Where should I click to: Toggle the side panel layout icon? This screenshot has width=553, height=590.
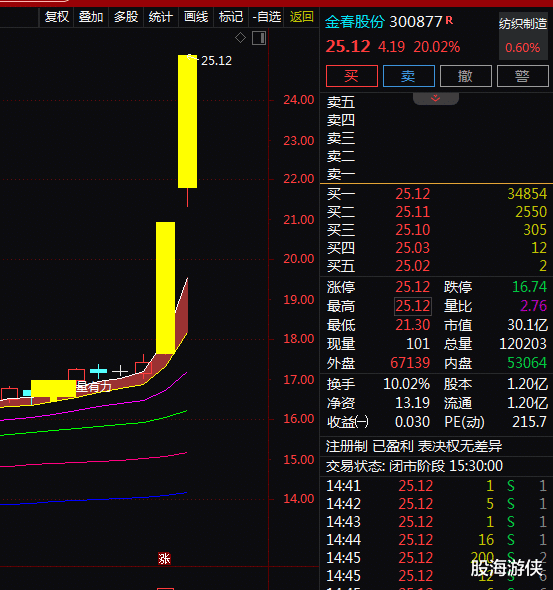click(x=259, y=38)
